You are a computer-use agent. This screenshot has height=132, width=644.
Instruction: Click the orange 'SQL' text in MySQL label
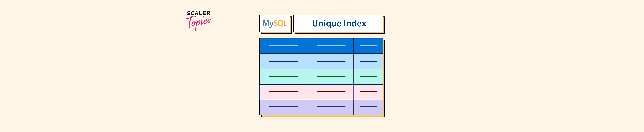pos(280,23)
